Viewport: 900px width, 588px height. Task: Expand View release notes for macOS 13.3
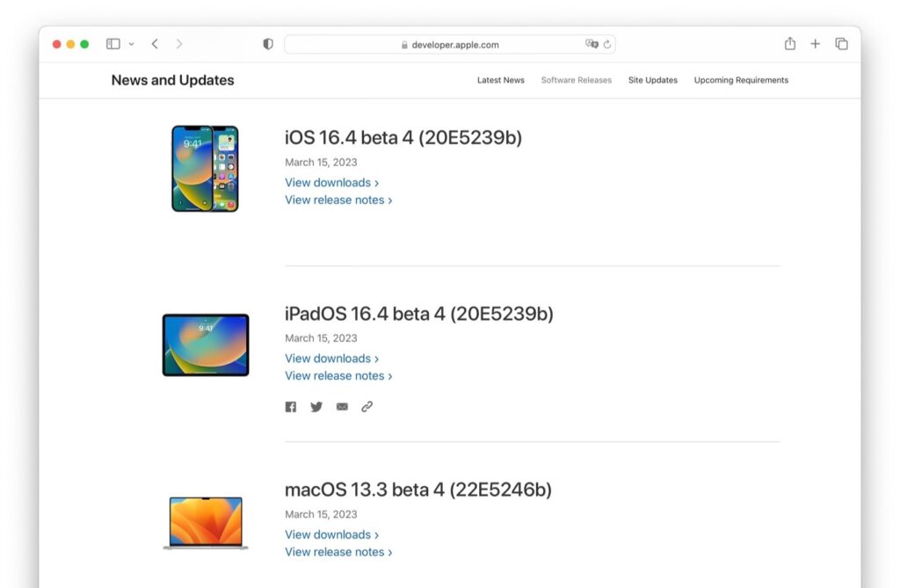click(339, 551)
